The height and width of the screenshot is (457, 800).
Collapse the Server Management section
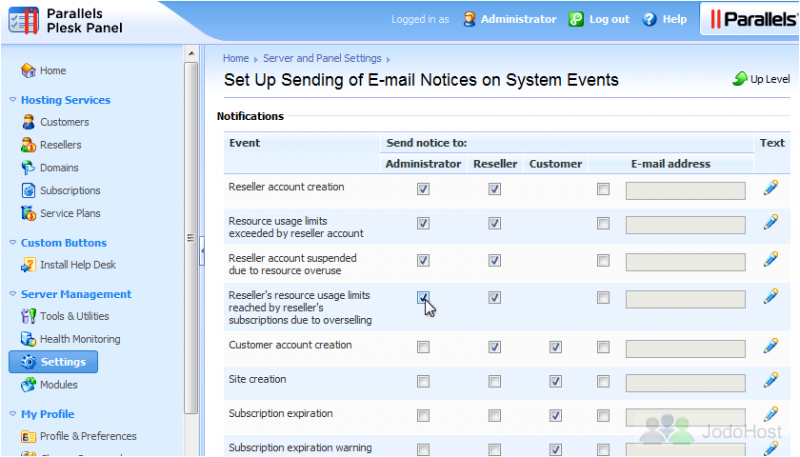pyautogui.click(x=13, y=294)
